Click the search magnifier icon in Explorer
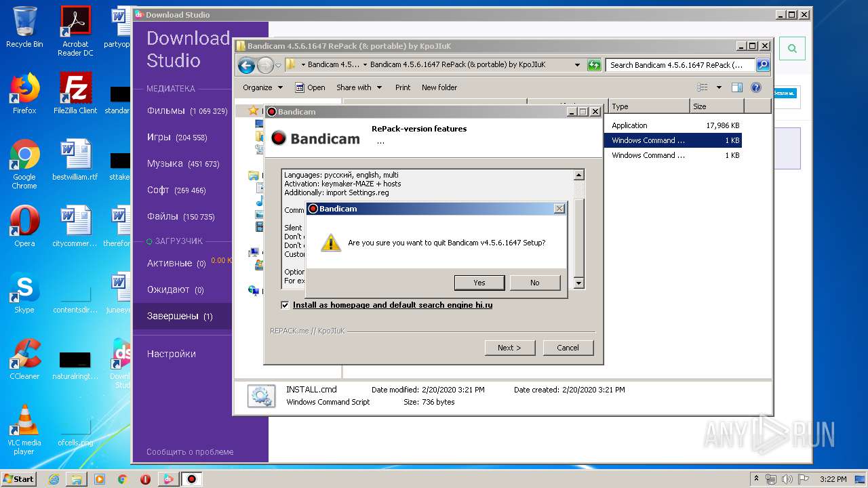This screenshot has height=488, width=868. [x=763, y=65]
